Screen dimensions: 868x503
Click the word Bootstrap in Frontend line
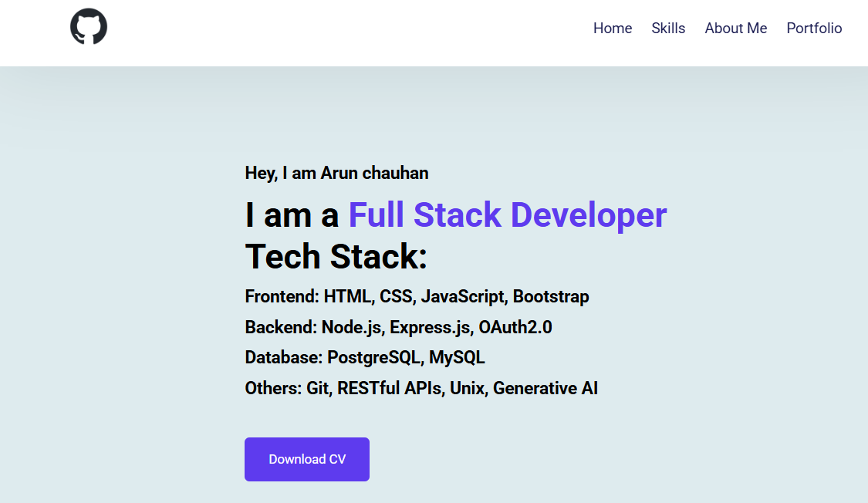pyautogui.click(x=551, y=296)
